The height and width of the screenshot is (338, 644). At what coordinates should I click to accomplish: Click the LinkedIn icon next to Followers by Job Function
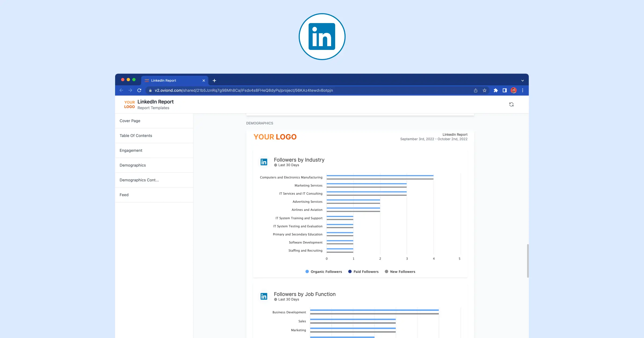click(264, 296)
